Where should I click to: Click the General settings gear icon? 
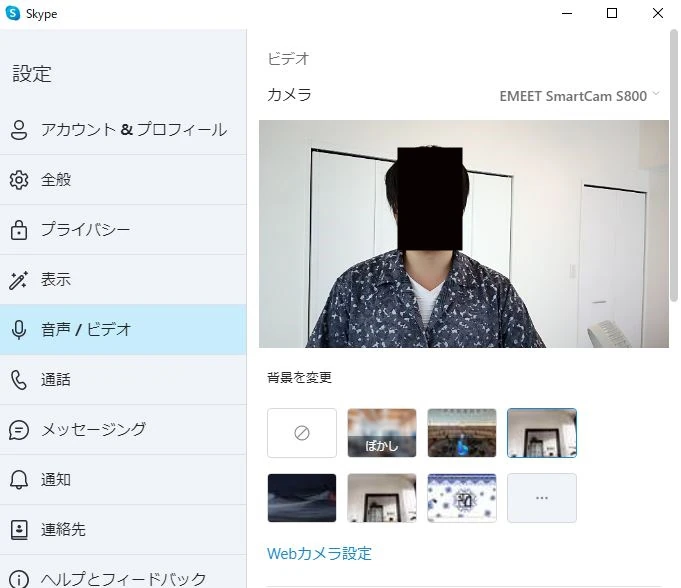[x=18, y=180]
